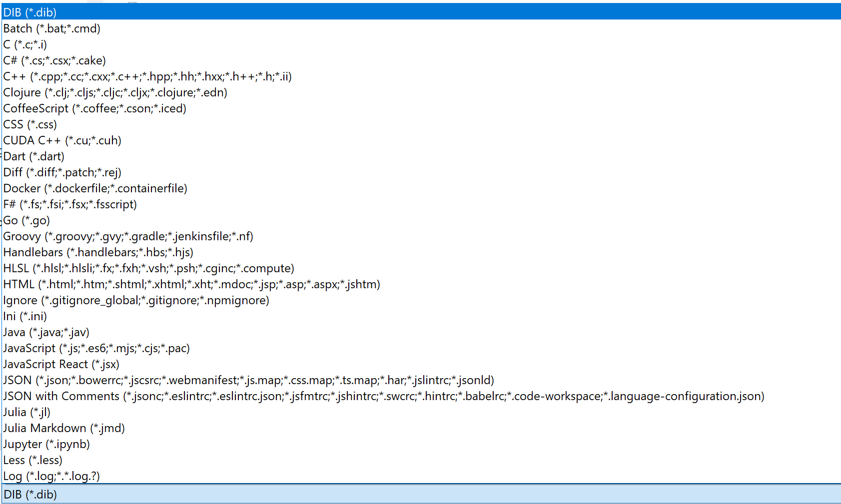The image size is (841, 504).
Task: Click the DIB (*.dib) combo box field
Action: 421,494
